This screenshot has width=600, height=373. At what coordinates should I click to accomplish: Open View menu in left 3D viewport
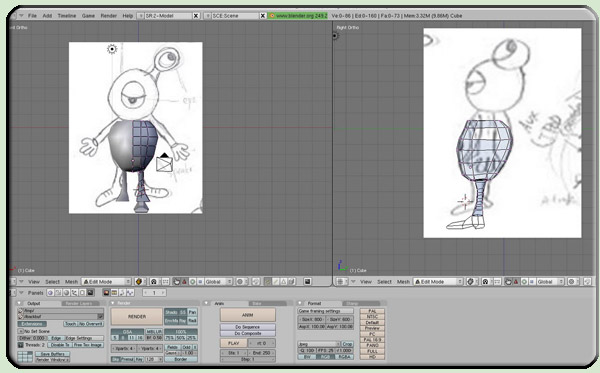click(34, 282)
